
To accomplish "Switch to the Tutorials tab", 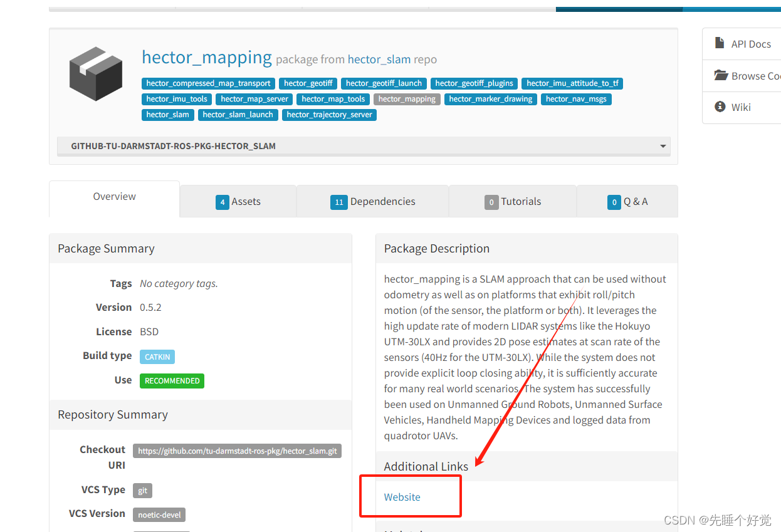I will (513, 201).
